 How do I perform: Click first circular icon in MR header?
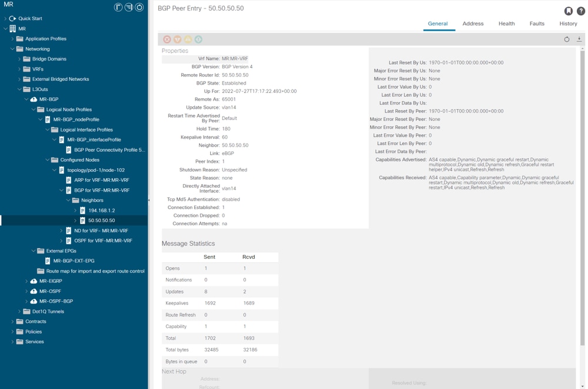point(118,7)
